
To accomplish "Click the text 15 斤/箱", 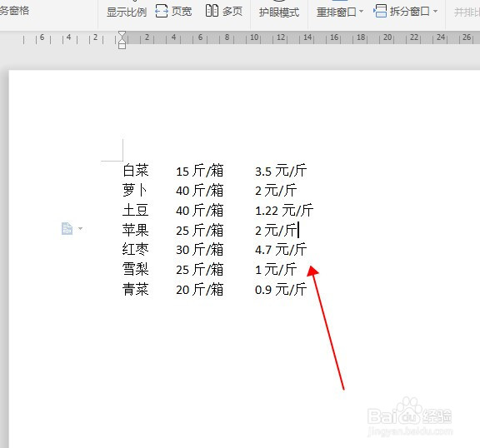I will pos(200,171).
